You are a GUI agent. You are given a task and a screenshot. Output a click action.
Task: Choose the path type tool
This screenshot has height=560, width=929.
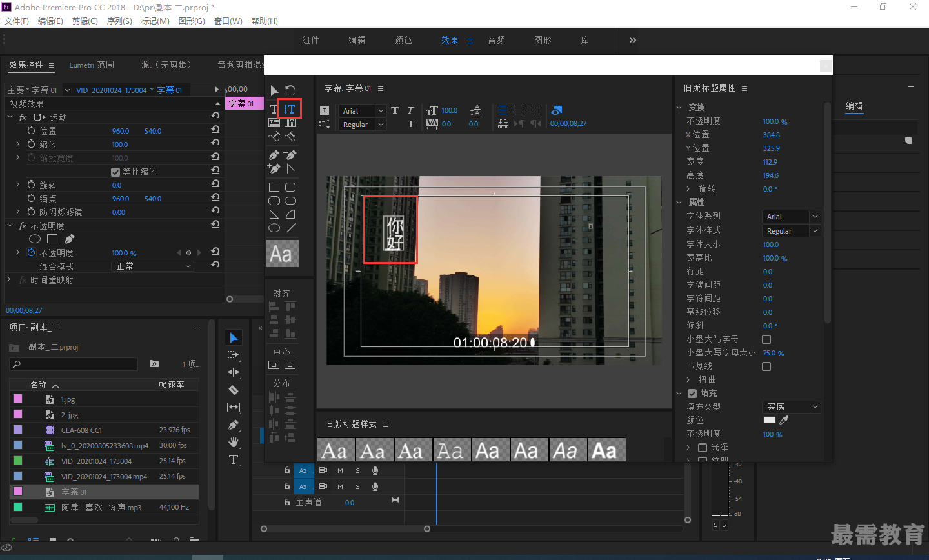(274, 136)
